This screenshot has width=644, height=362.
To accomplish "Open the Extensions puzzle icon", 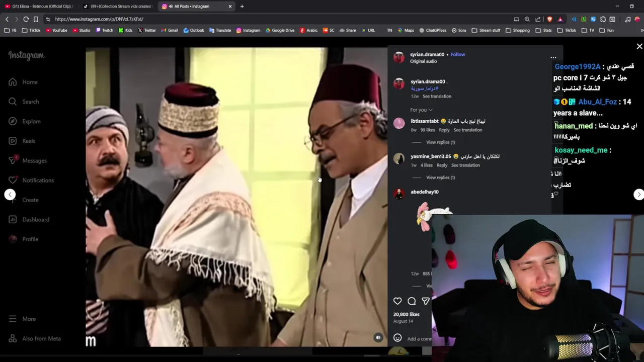I will click(x=603, y=19).
